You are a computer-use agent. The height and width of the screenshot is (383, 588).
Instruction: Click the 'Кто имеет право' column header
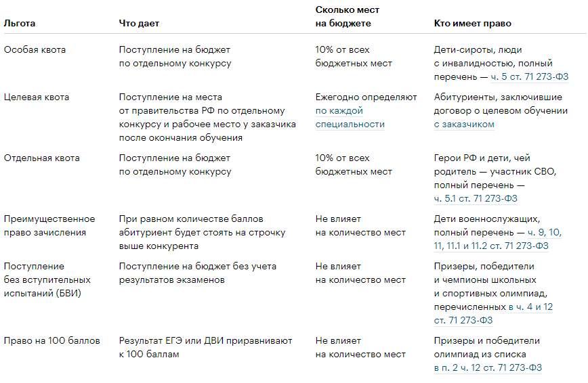(x=472, y=23)
